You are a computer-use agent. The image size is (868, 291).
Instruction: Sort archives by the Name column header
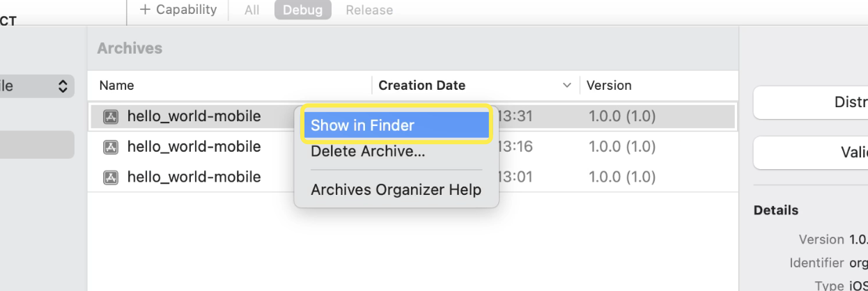tap(117, 86)
